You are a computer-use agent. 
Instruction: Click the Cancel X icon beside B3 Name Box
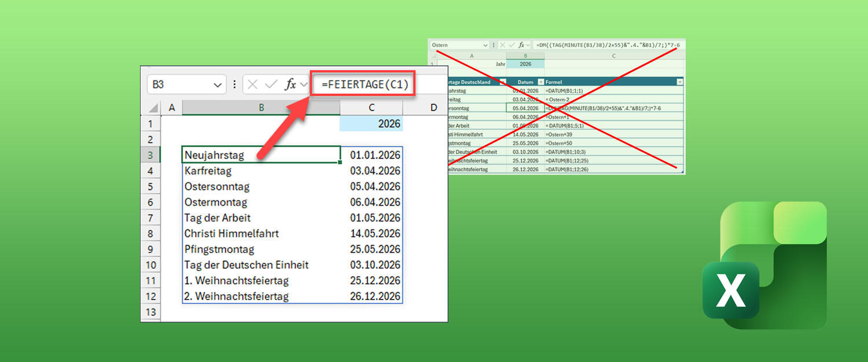pyautogui.click(x=252, y=85)
